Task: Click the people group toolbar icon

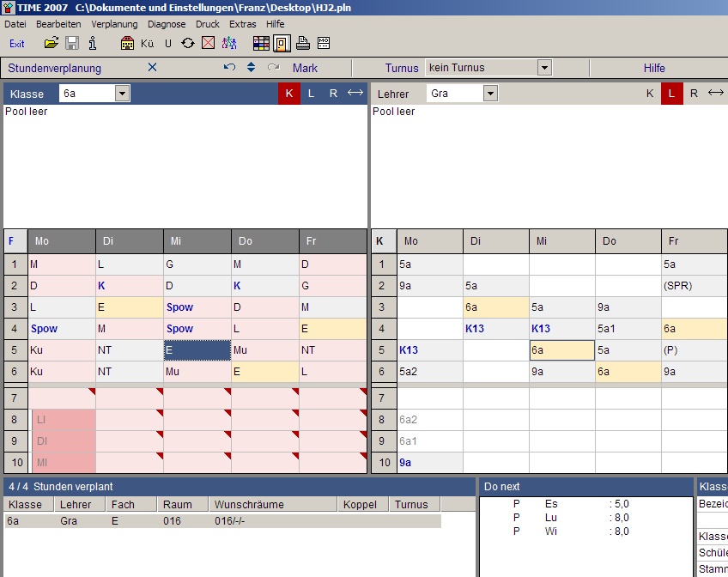Action: [x=229, y=43]
